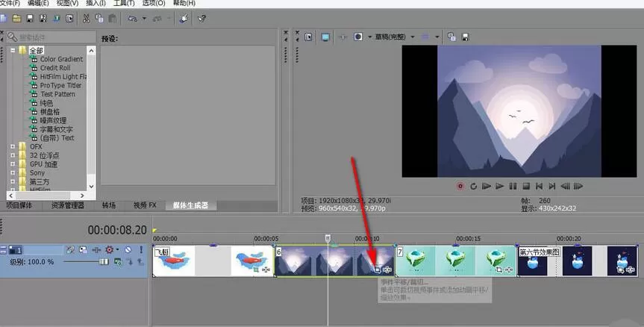644x327 pixels.
Task: Open the Undo history dropdown arrow
Action: pos(144,19)
